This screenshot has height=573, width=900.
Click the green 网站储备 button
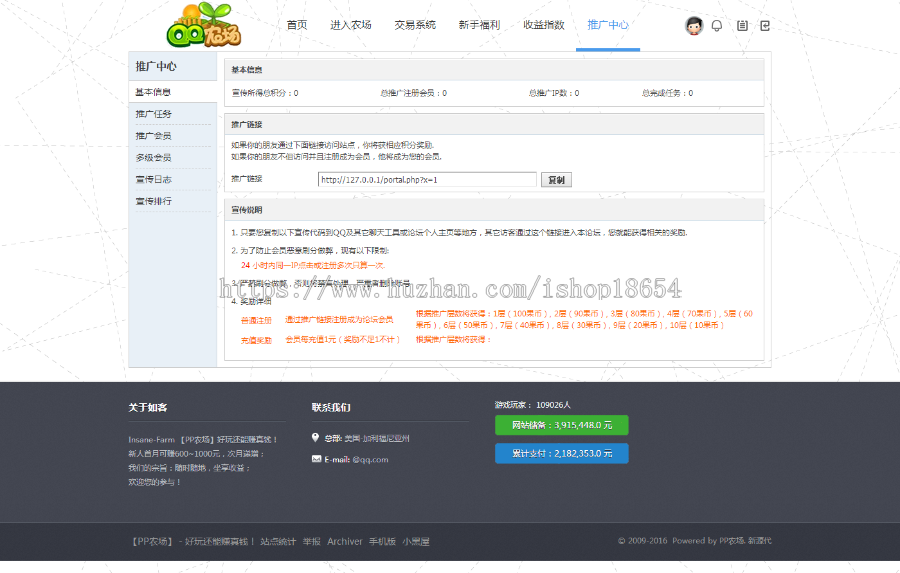tap(562, 425)
